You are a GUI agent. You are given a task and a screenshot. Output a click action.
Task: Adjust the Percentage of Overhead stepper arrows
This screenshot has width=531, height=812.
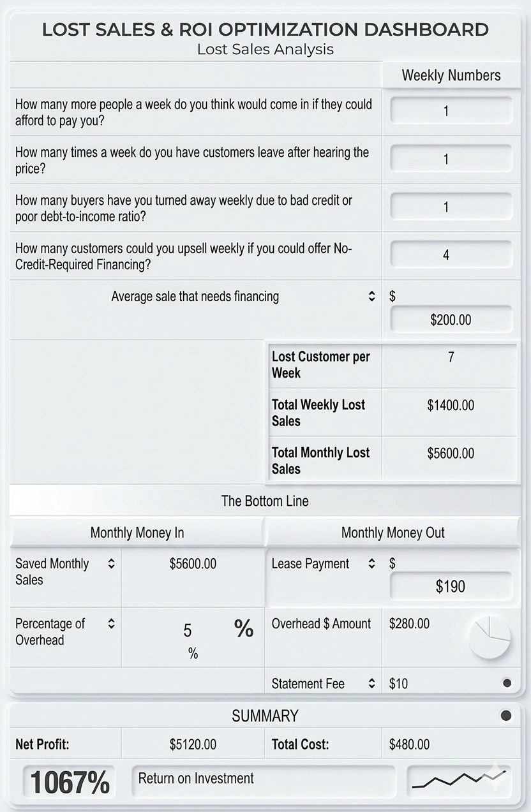[x=112, y=624]
